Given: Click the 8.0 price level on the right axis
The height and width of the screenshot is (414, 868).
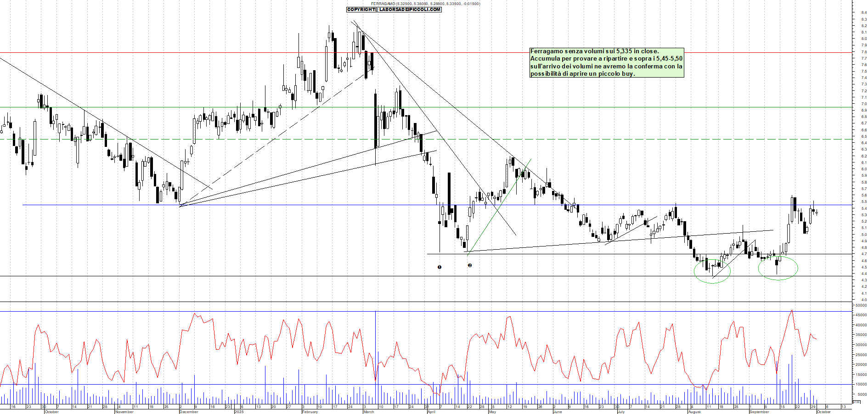Looking at the screenshot, I should (x=863, y=39).
